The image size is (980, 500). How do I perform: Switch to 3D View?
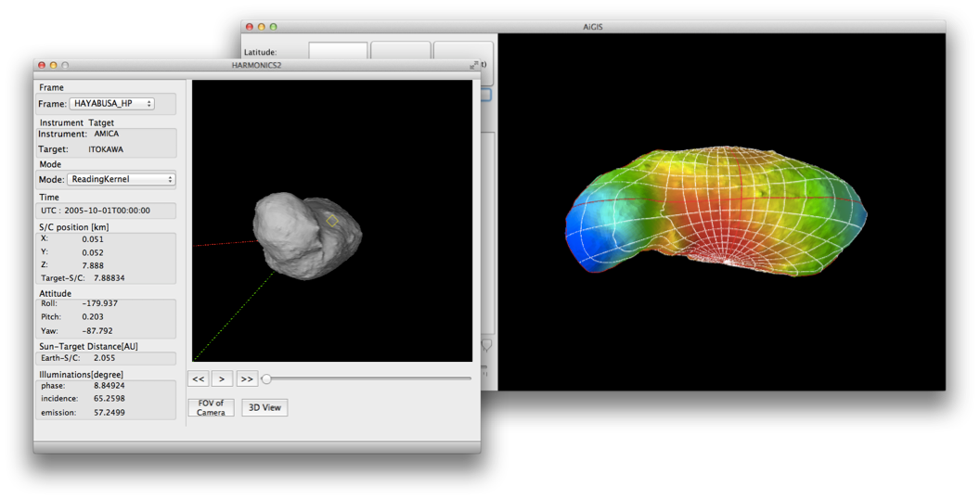tap(264, 407)
